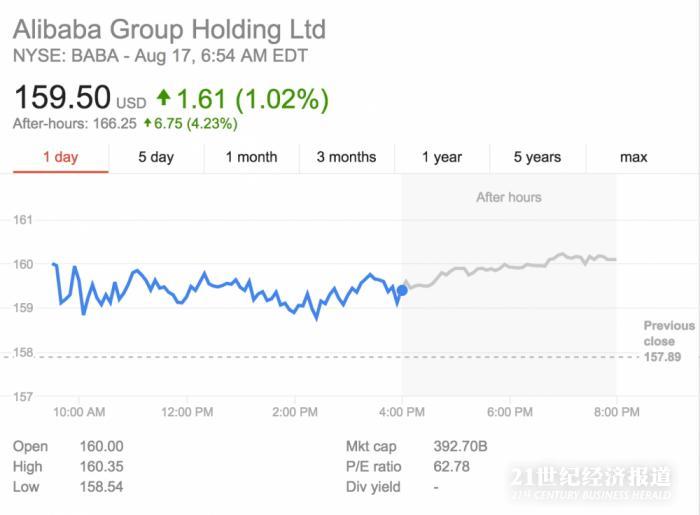Show the max time range
Image resolution: width=700 pixels, height=515 pixels.
[633, 157]
